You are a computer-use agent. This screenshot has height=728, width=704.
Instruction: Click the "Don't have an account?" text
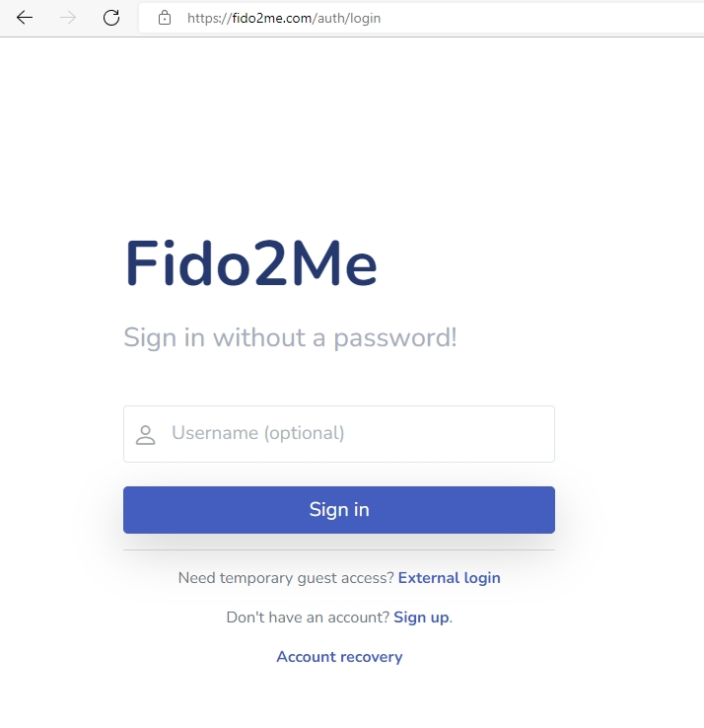pyautogui.click(x=308, y=618)
